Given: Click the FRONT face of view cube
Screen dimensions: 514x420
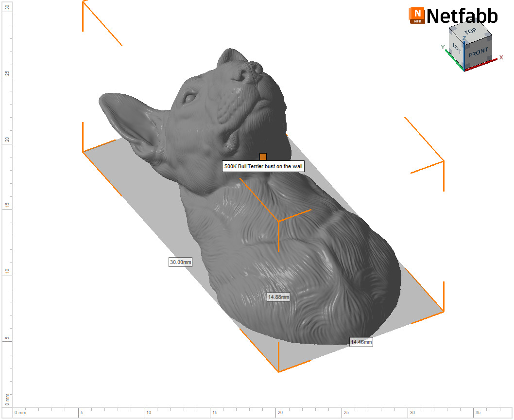Looking at the screenshot, I should click(478, 52).
